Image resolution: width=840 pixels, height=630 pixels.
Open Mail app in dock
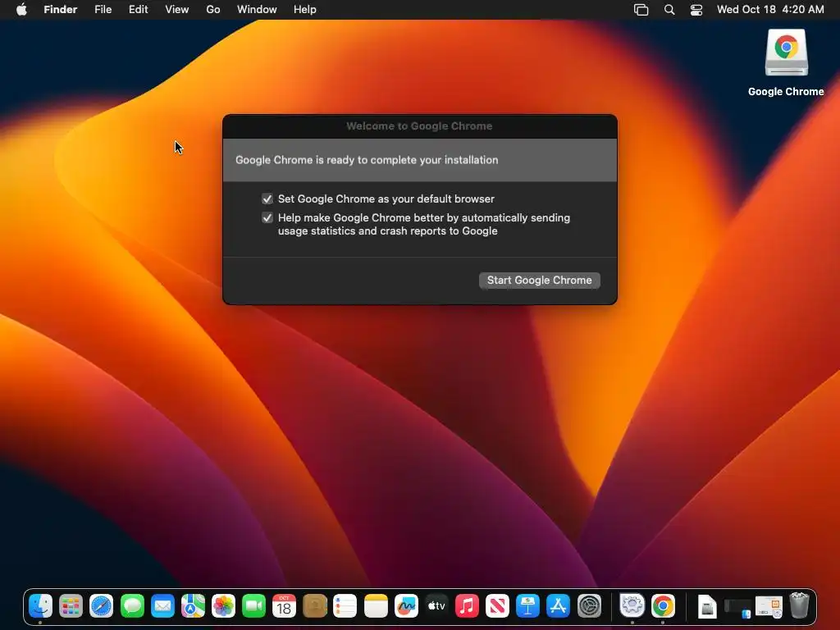[x=163, y=606]
